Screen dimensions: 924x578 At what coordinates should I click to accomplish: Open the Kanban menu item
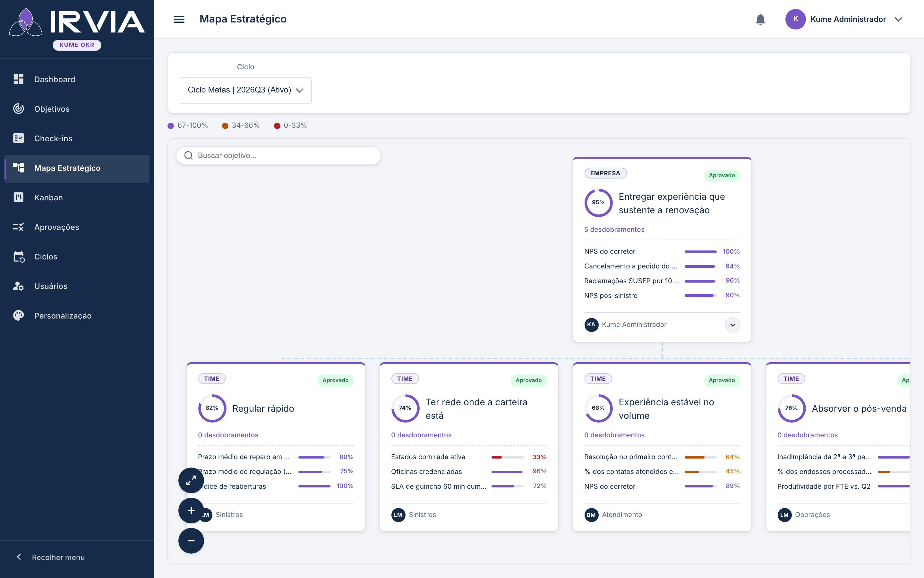[77, 197]
